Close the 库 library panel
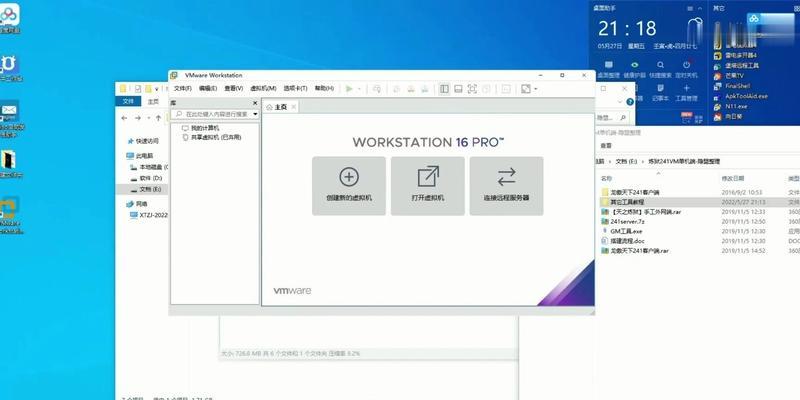800x400 pixels. click(255, 103)
